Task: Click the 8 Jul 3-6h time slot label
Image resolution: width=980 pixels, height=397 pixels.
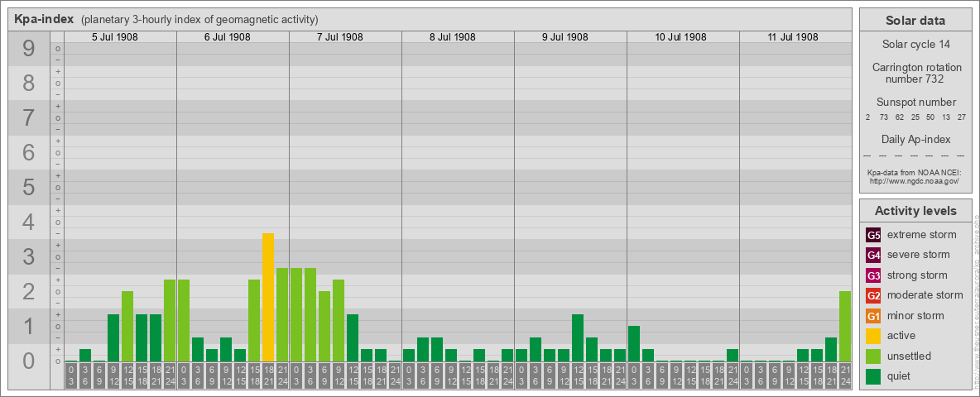Action: point(422,375)
